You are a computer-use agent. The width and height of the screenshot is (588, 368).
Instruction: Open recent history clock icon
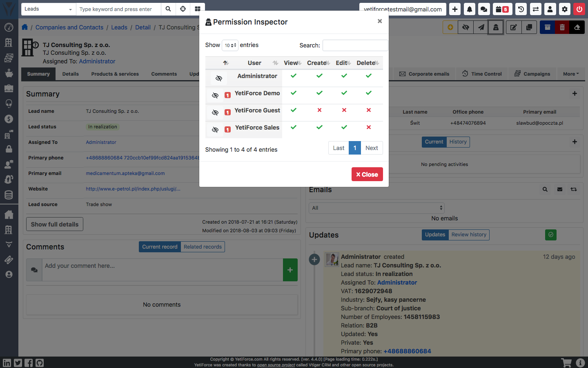tap(521, 9)
